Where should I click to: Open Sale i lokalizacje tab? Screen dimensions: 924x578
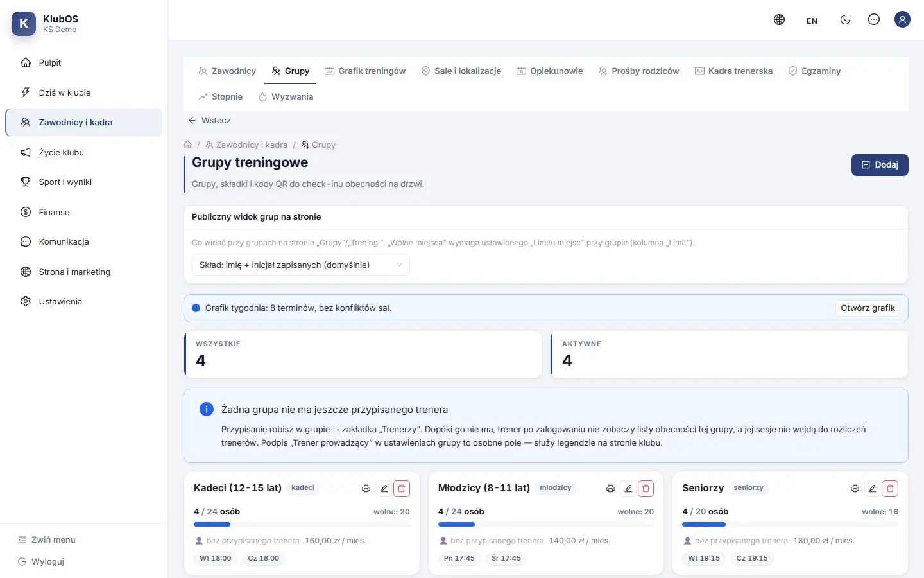tap(461, 71)
